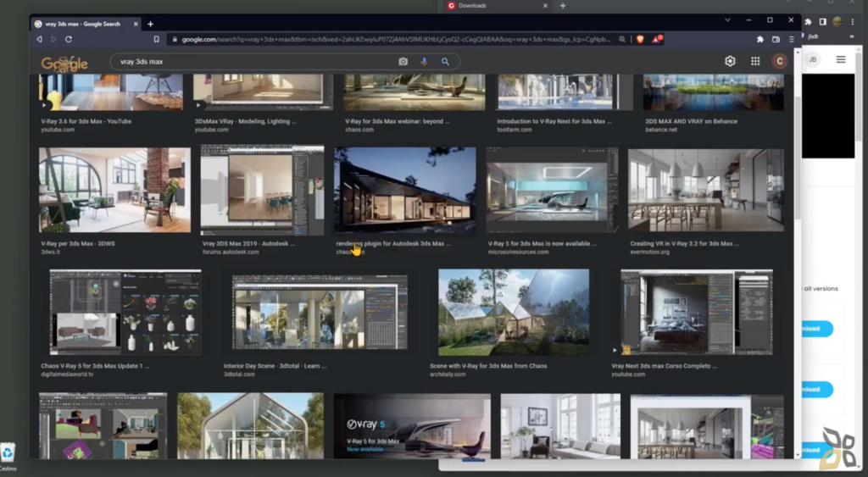Open Scene with V-Ray from Chaos thumbnail

click(x=514, y=312)
